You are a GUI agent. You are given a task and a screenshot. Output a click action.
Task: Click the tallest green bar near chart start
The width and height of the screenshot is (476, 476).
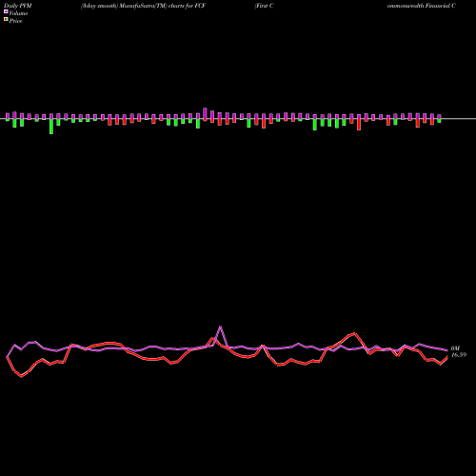pyautogui.click(x=51, y=127)
